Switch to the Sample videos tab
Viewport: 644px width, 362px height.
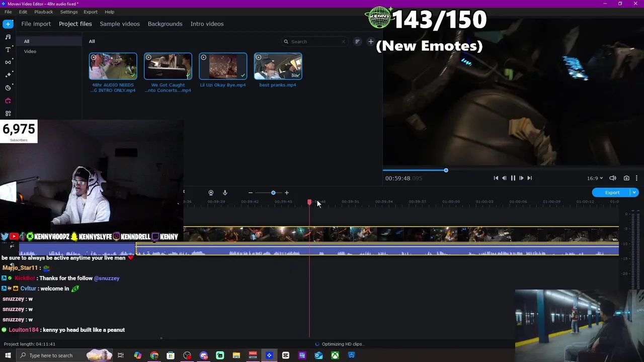(x=120, y=24)
